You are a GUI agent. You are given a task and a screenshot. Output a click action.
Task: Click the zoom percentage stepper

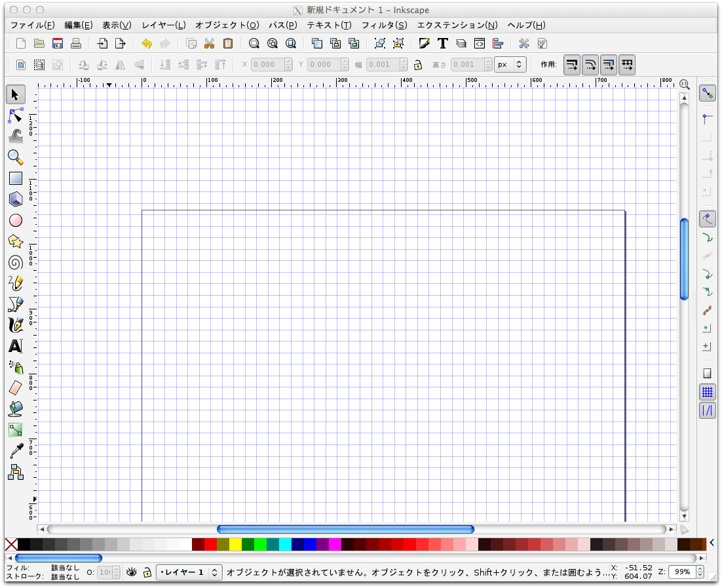click(x=700, y=572)
